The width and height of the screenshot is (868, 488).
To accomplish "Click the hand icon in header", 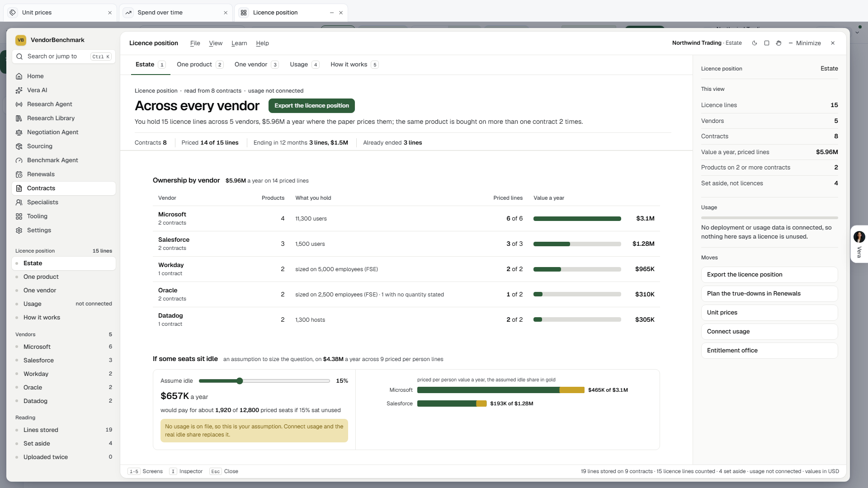I will pyautogui.click(x=778, y=43).
